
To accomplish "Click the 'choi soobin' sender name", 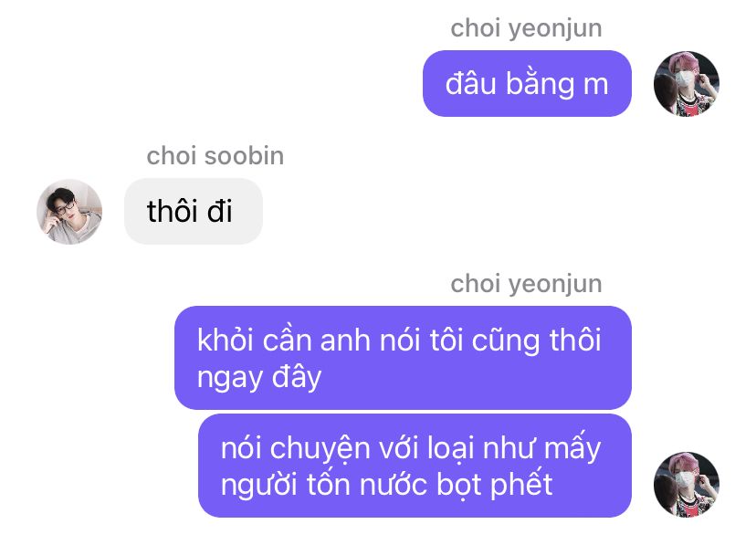I will (215, 156).
